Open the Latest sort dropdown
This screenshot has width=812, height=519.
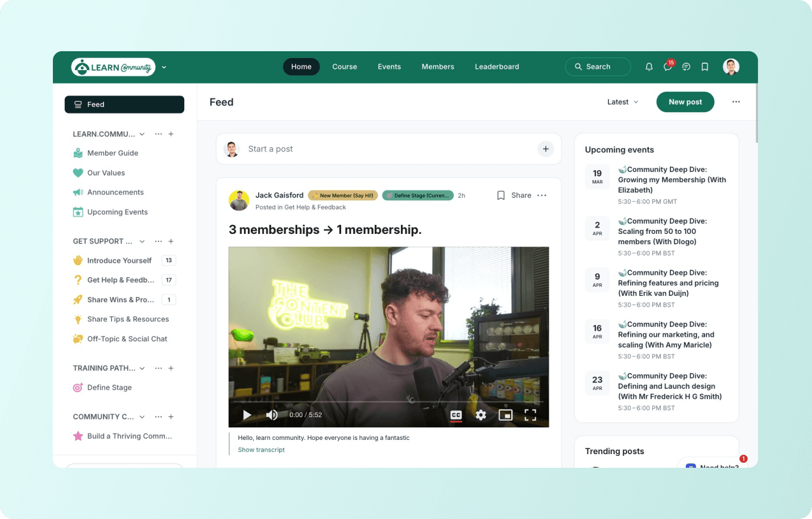622,102
